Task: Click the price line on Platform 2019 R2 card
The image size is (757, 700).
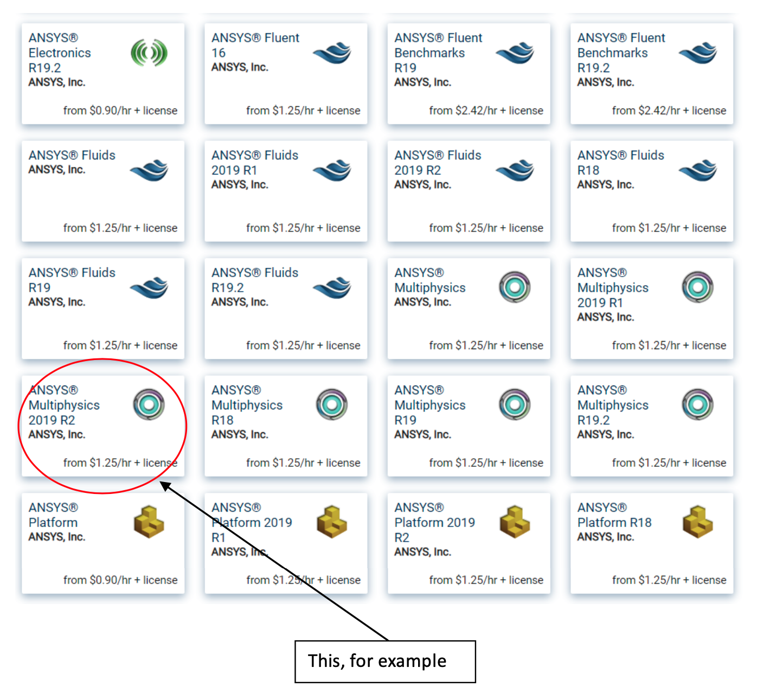Action: click(486, 580)
